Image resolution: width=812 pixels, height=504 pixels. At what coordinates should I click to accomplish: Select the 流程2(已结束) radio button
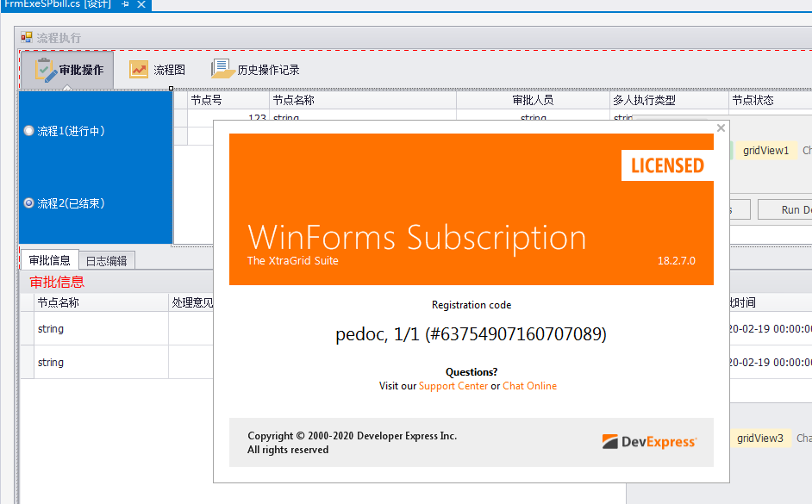pyautogui.click(x=29, y=203)
